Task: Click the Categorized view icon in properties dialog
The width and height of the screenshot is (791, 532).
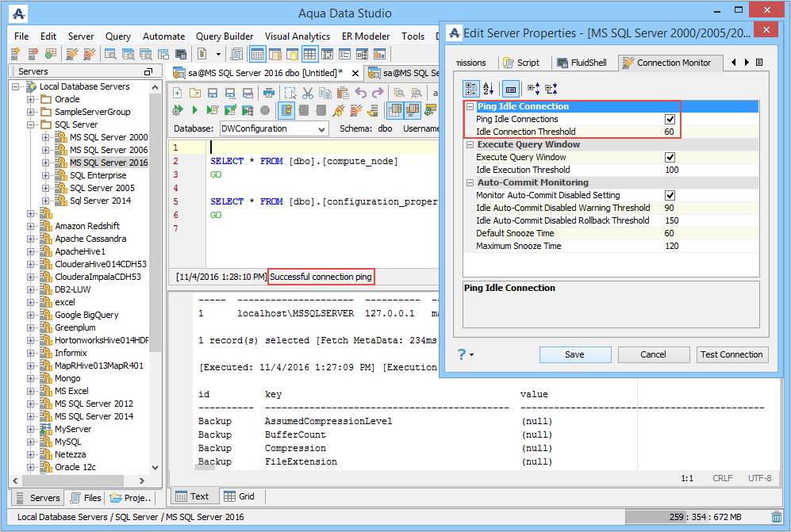Action: (471, 88)
